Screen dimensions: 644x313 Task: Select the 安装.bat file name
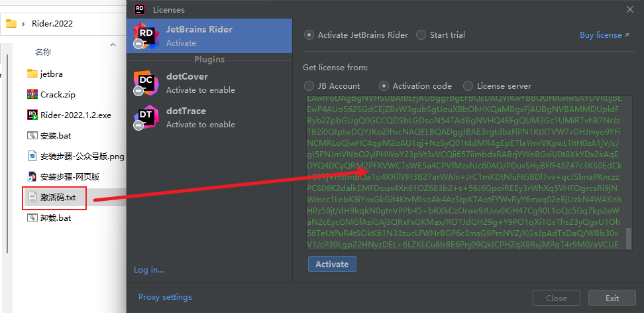pos(56,136)
